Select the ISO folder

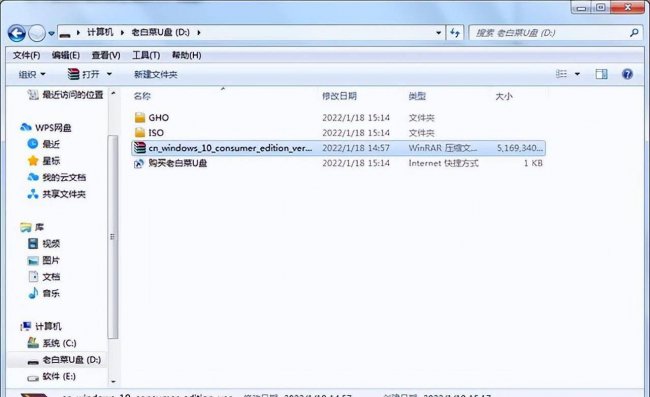pos(155,133)
